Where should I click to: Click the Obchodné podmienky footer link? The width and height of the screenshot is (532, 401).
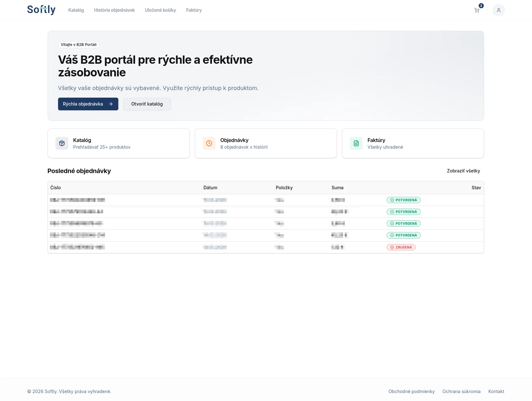[x=412, y=391]
